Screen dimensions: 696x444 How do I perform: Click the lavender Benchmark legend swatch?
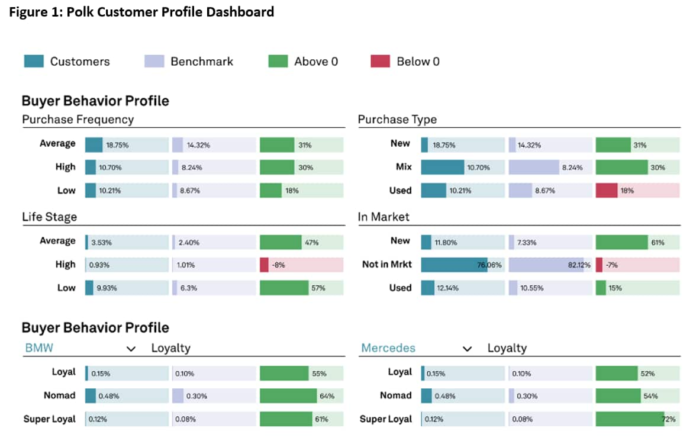coord(157,62)
